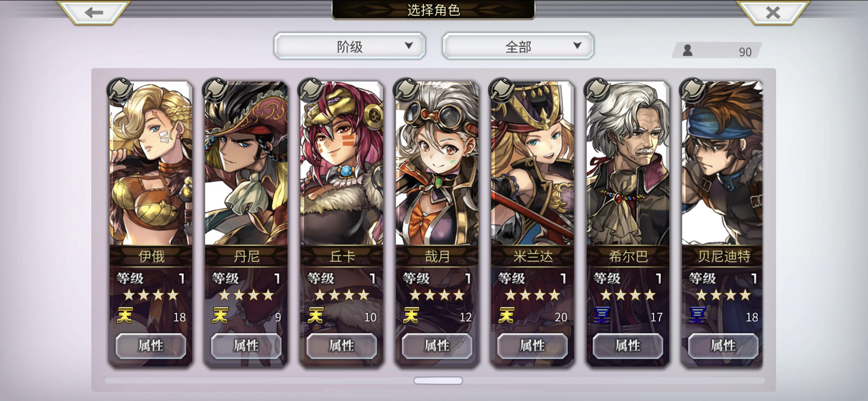The height and width of the screenshot is (401, 868).
Task: Click the axe class icon on 伊俄's card
Action: pos(120,90)
